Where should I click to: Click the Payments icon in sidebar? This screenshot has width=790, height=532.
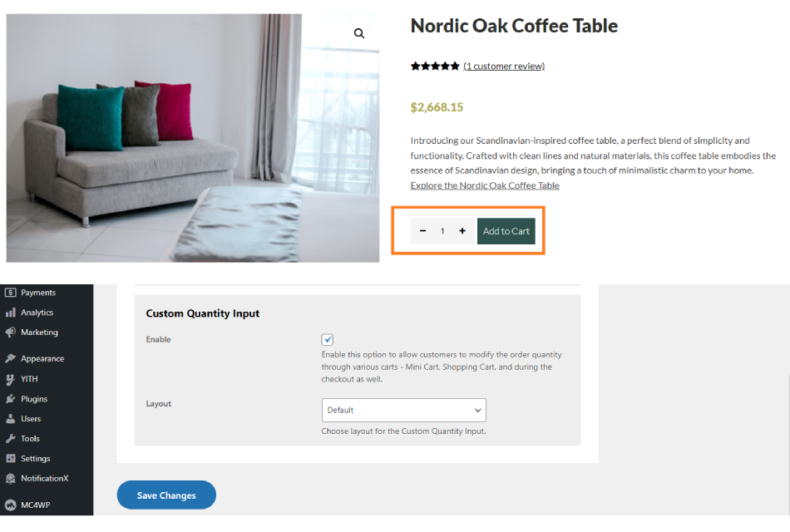pos(10,293)
